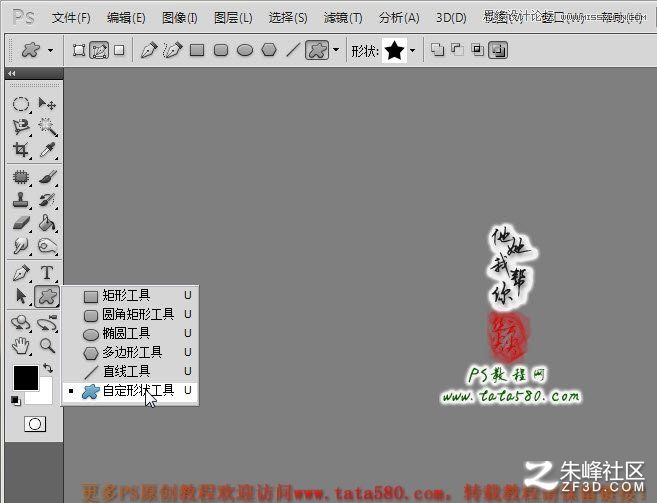This screenshot has width=657, height=503.
Task: Click the black foreground color swatch
Action: click(x=26, y=378)
